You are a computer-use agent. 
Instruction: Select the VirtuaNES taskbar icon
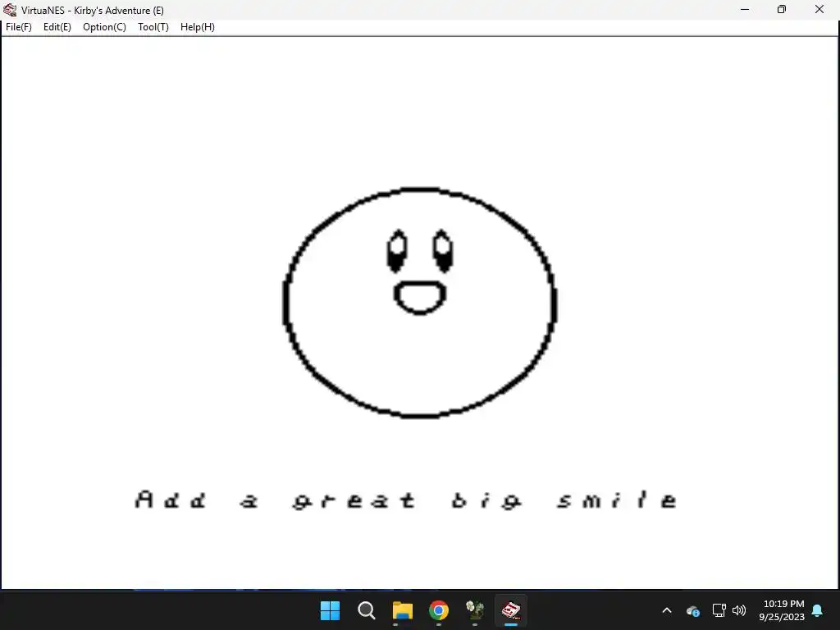(x=511, y=610)
